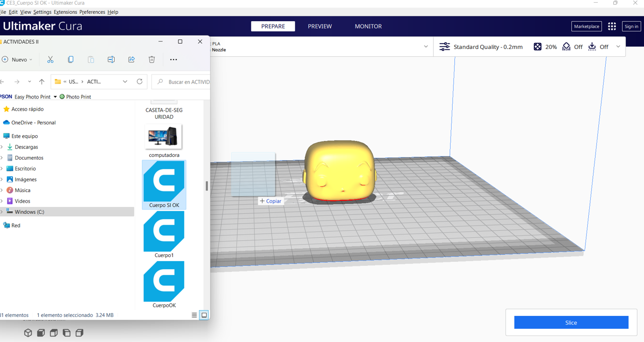Open the Extensions menu in Cura
This screenshot has width=644, height=342.
click(x=65, y=12)
